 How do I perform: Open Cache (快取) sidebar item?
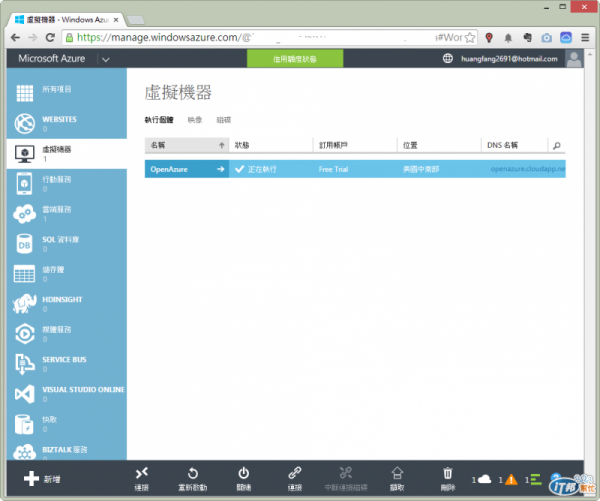(x=67, y=424)
